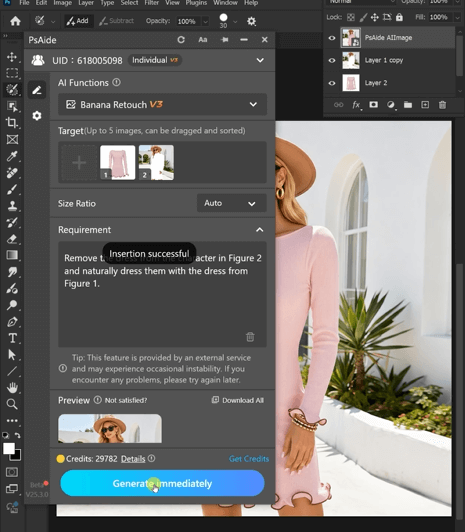Select the Quick Selection tool
The width and height of the screenshot is (465, 532).
pyautogui.click(x=12, y=90)
